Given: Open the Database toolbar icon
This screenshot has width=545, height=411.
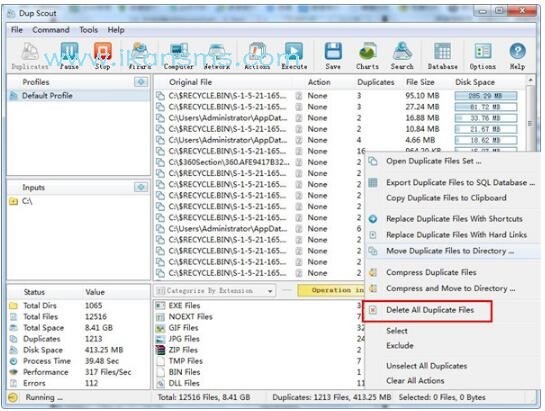Looking at the screenshot, I should tap(442, 55).
